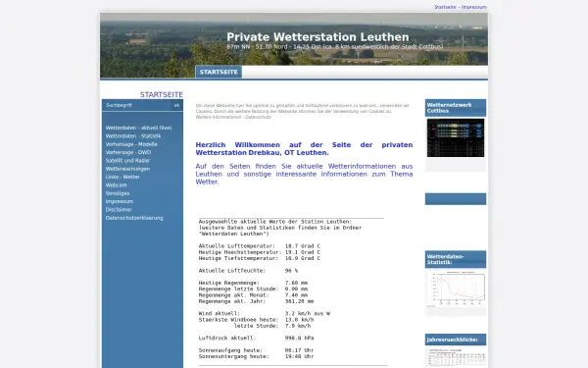The height and width of the screenshot is (368, 588).
Task: Click the Luftdruck aktuell row
Action: [x=256, y=338]
